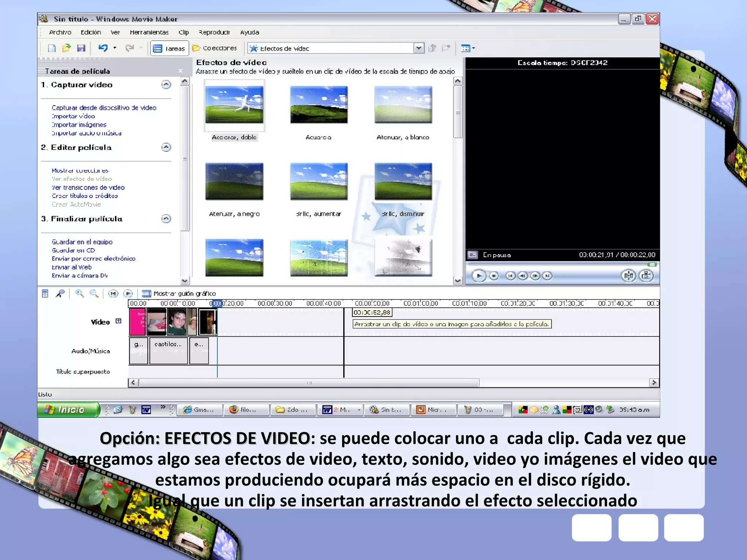The width and height of the screenshot is (747, 560).
Task: Collapse the Editar película section
Action: [166, 147]
